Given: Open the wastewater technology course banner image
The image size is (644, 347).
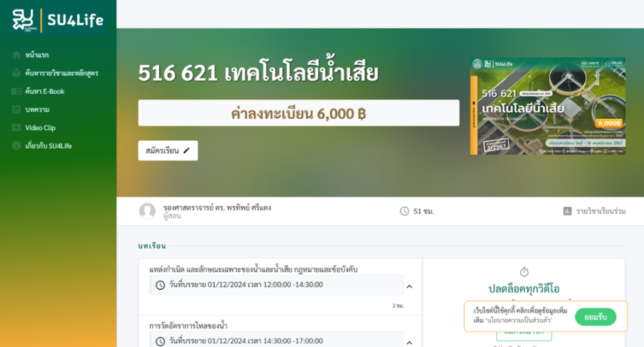Looking at the screenshot, I should (x=548, y=106).
